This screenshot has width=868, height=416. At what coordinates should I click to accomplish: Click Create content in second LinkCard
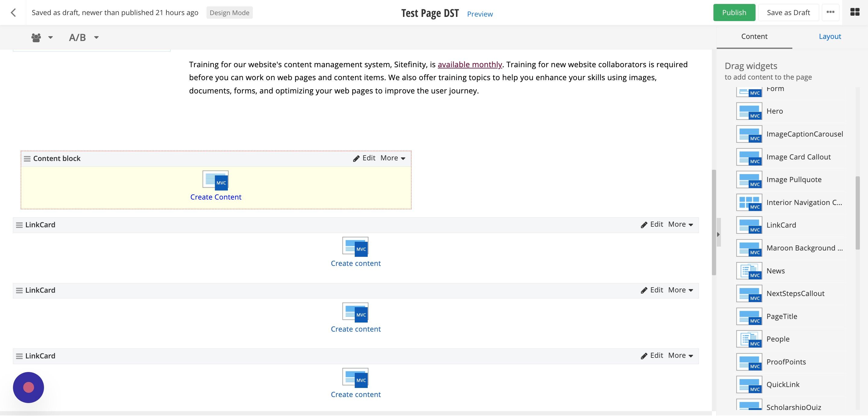(356, 329)
